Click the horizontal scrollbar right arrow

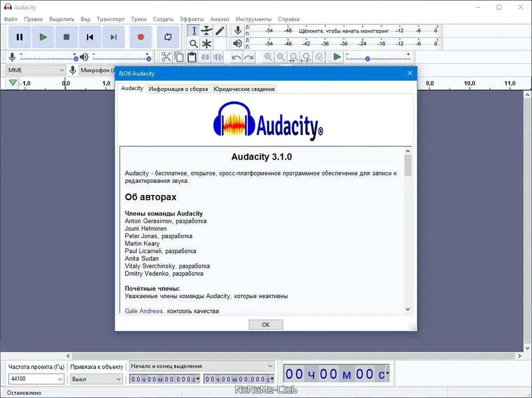(519, 356)
